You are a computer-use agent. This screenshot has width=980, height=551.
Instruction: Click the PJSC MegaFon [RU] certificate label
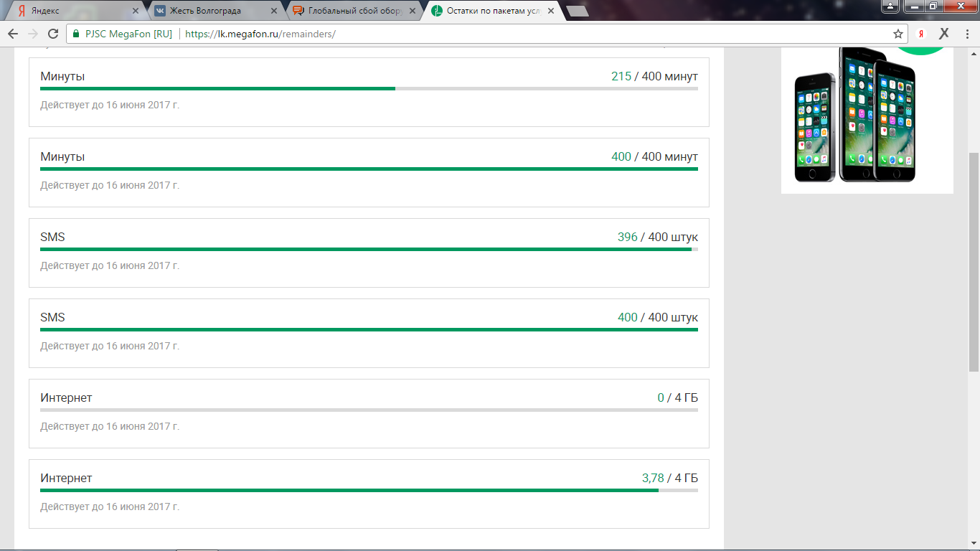(129, 34)
